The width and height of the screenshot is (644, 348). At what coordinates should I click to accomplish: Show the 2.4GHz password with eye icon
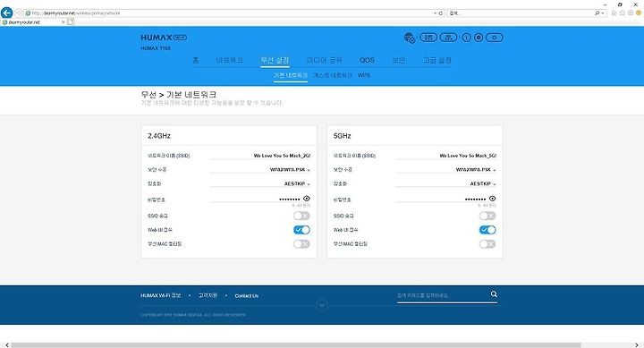[307, 199]
